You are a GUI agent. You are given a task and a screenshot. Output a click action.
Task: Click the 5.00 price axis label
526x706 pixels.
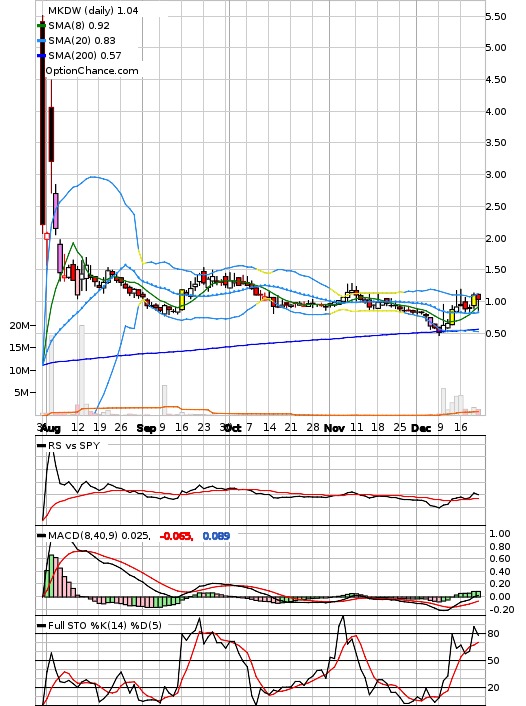(x=496, y=48)
